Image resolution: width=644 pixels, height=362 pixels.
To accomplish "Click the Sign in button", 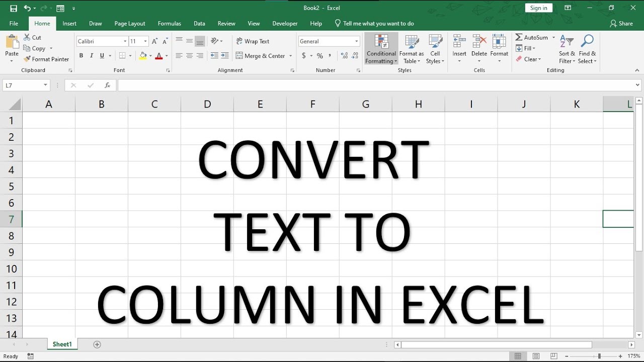I will pos(538,8).
